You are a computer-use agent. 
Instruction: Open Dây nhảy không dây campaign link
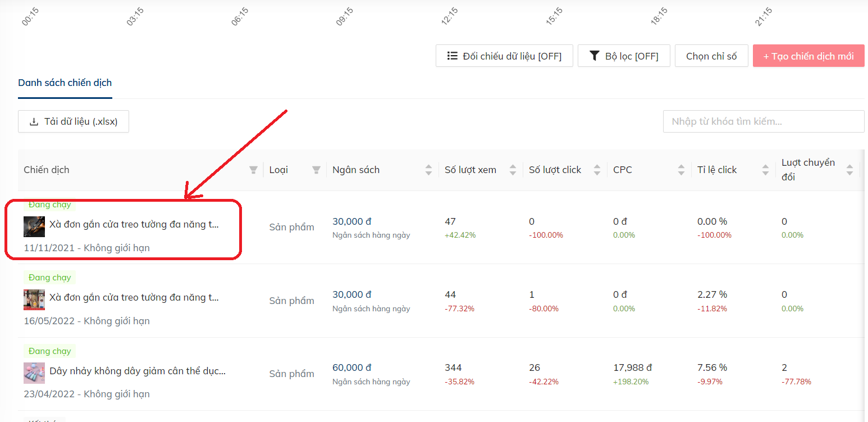pos(138,371)
